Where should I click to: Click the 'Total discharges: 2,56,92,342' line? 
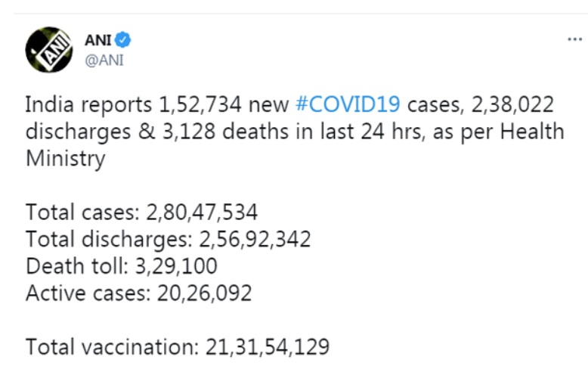click(x=169, y=239)
